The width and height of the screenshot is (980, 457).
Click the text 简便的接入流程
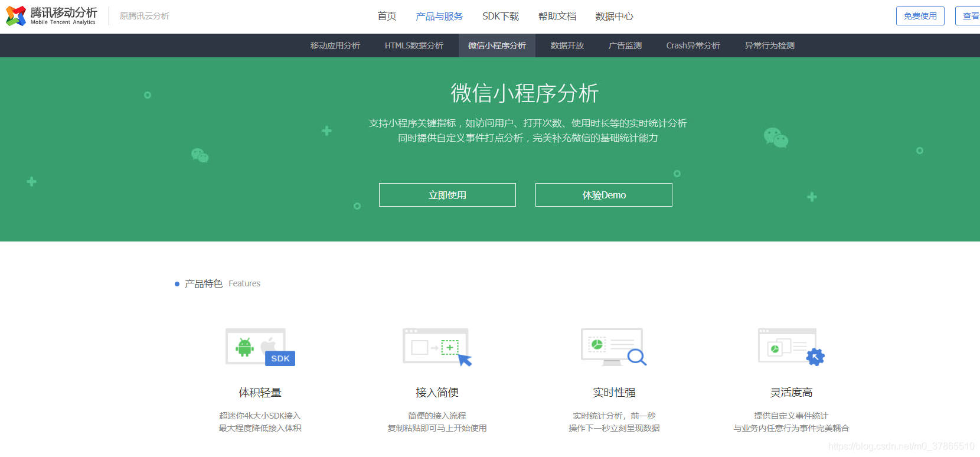[x=437, y=416]
